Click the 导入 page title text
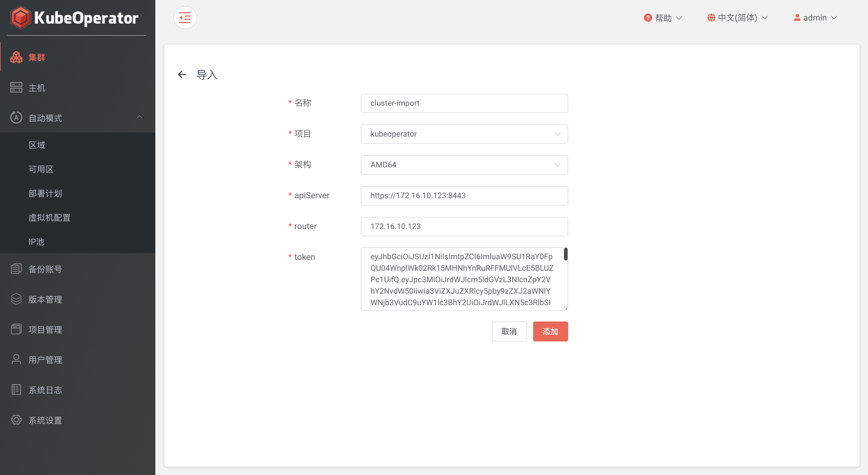This screenshot has height=475, width=868. tap(207, 74)
